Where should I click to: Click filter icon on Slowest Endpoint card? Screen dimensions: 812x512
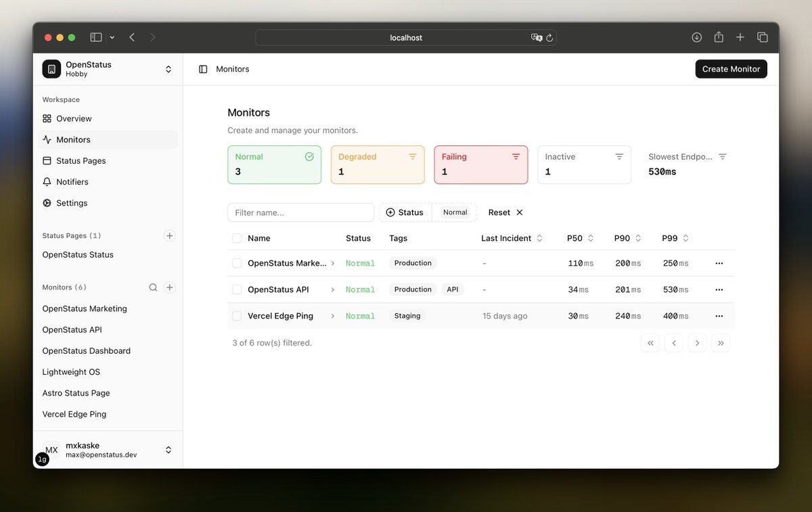723,156
